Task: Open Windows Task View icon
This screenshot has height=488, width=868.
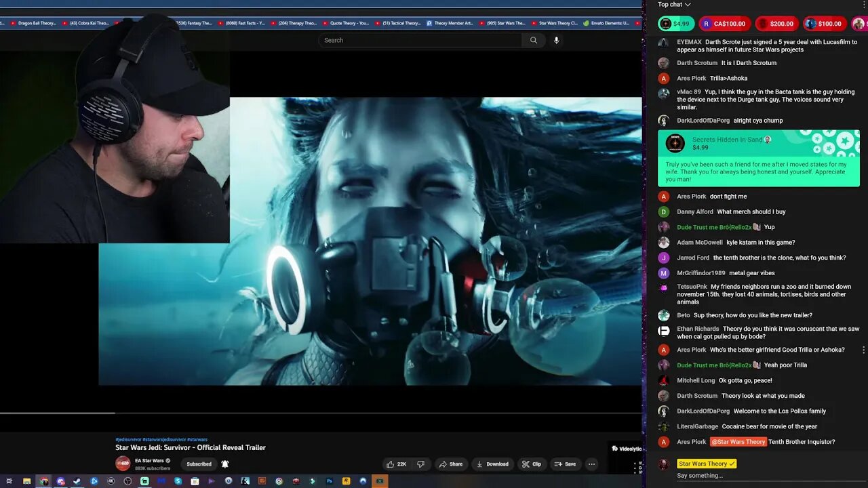Action: coord(9,481)
